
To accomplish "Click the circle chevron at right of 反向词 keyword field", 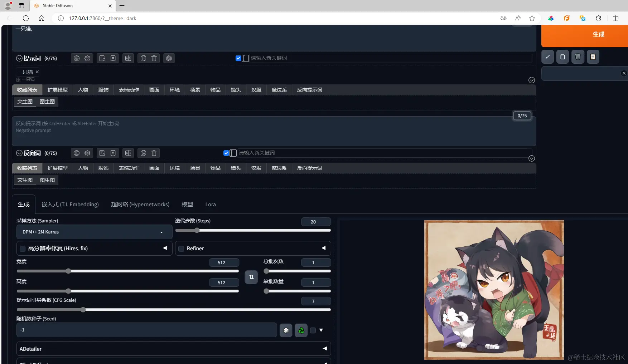I will coord(532,158).
